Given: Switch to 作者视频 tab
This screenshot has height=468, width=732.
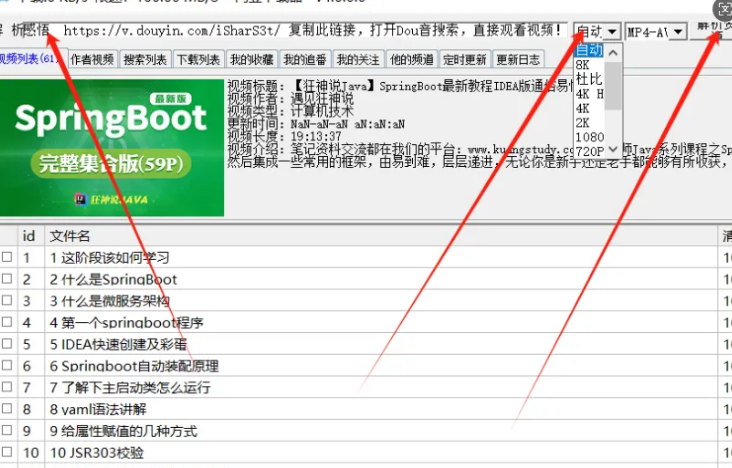Looking at the screenshot, I should pyautogui.click(x=92, y=60).
